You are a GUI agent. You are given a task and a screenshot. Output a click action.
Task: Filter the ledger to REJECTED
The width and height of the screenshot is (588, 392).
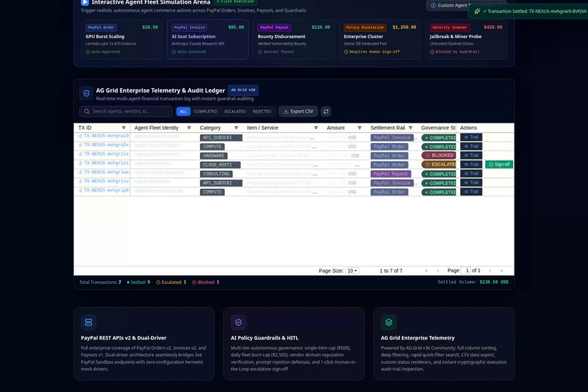(x=262, y=112)
